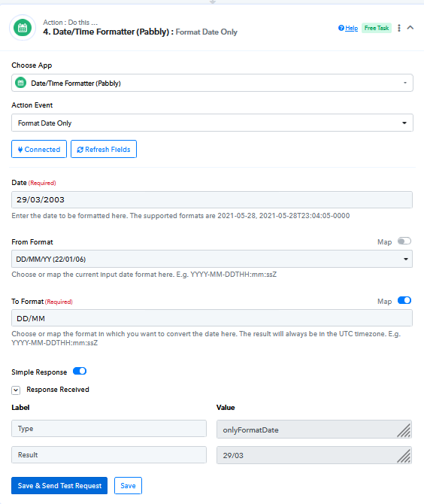Click resize handle of 29/03 result value
Image resolution: width=424 pixels, height=504 pixels.
pos(404,456)
